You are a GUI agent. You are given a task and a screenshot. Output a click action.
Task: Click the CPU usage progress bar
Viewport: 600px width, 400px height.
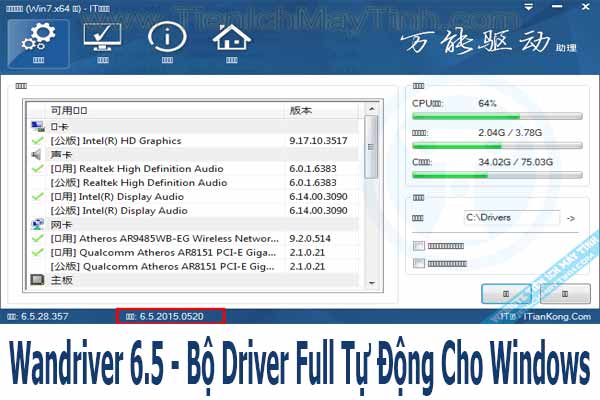(497, 116)
